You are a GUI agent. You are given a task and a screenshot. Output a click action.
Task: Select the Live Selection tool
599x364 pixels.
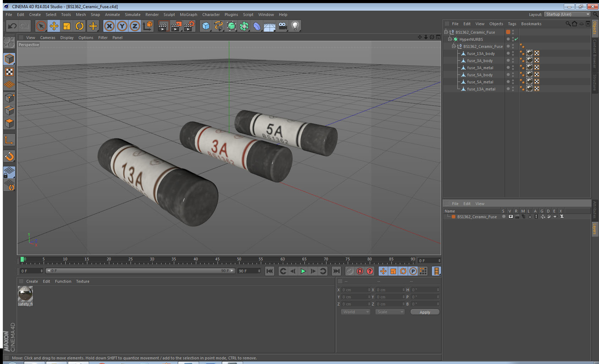[41, 26]
